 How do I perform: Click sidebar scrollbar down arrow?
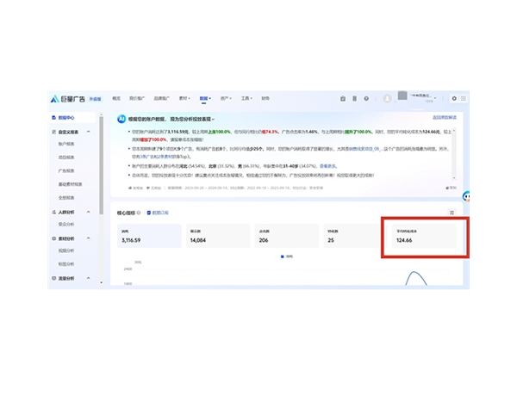pyautogui.click(x=101, y=282)
